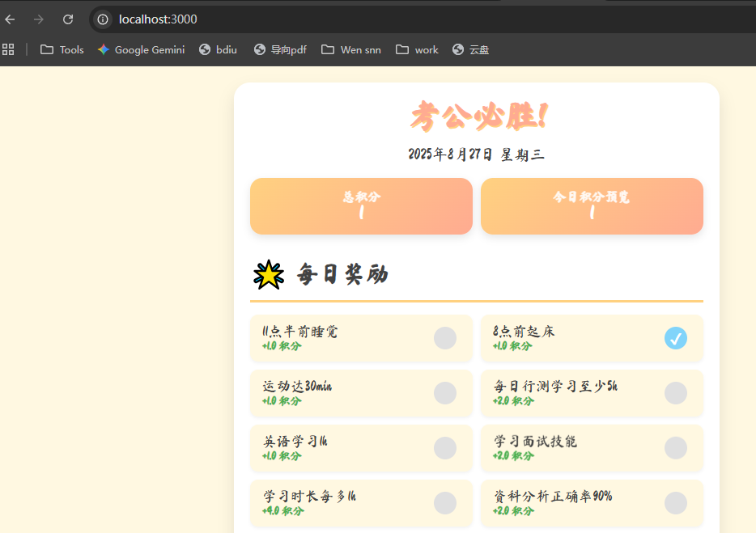This screenshot has height=533, width=756.
Task: Click +1.0 积分 under 8点前起床
Action: click(512, 346)
